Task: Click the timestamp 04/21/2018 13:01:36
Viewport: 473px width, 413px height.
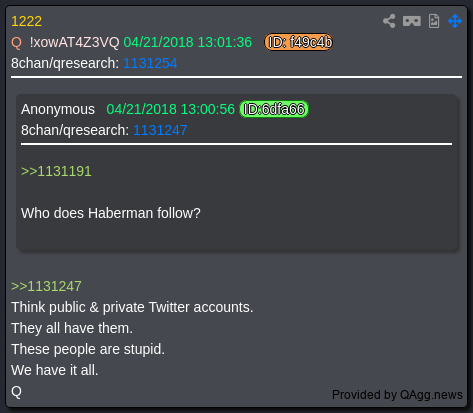Action: 188,42
